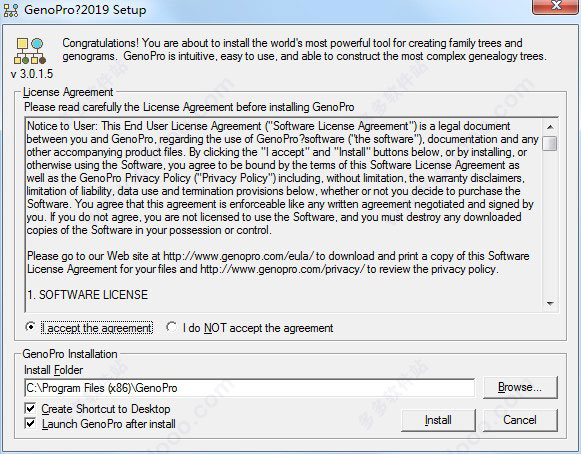Click the genopro.com/eula/ URL text

point(239,256)
